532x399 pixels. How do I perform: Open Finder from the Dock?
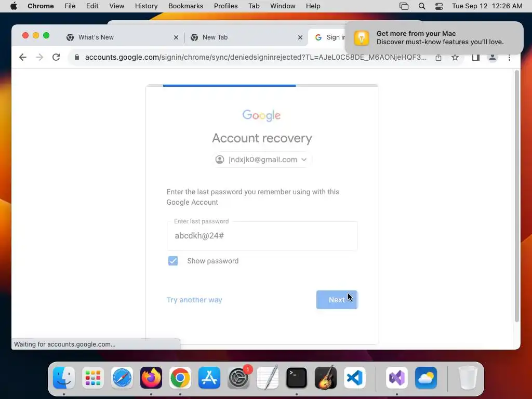(x=64, y=378)
